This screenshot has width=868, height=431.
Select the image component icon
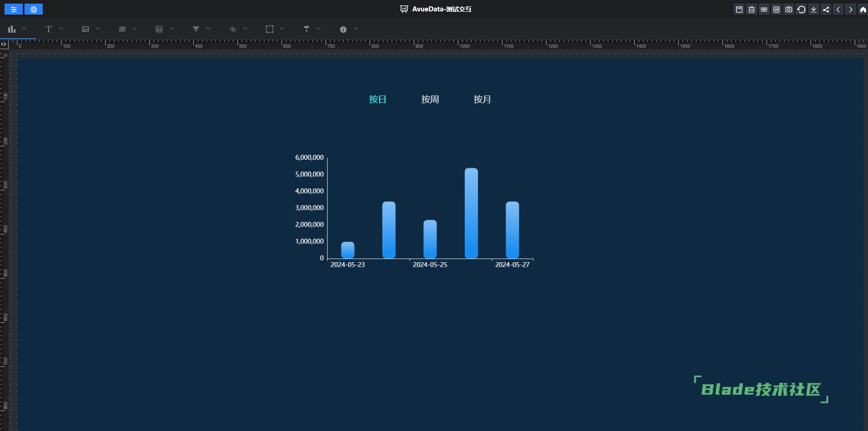click(85, 29)
